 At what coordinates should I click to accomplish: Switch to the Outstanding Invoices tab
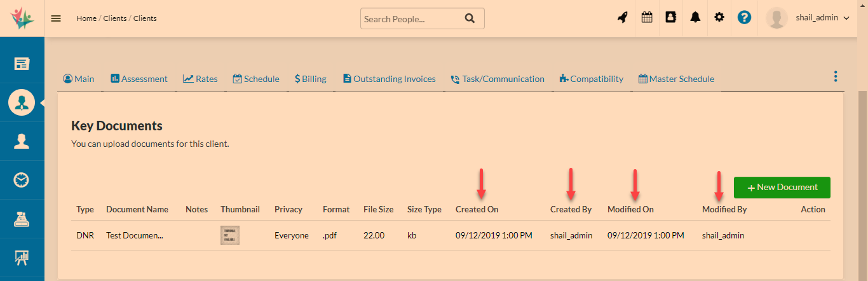[390, 79]
